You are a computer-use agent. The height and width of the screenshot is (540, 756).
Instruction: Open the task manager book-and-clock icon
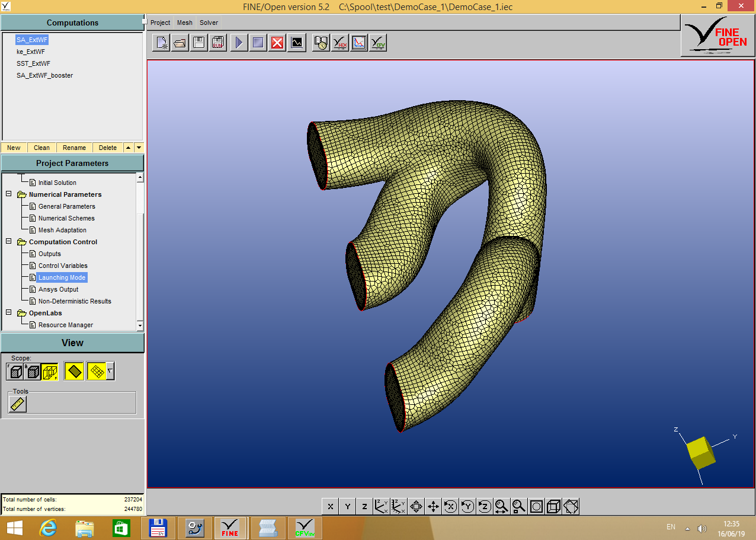click(321, 43)
